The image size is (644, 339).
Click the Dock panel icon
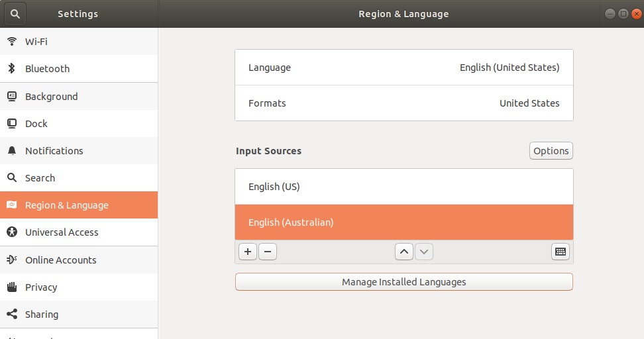point(12,124)
